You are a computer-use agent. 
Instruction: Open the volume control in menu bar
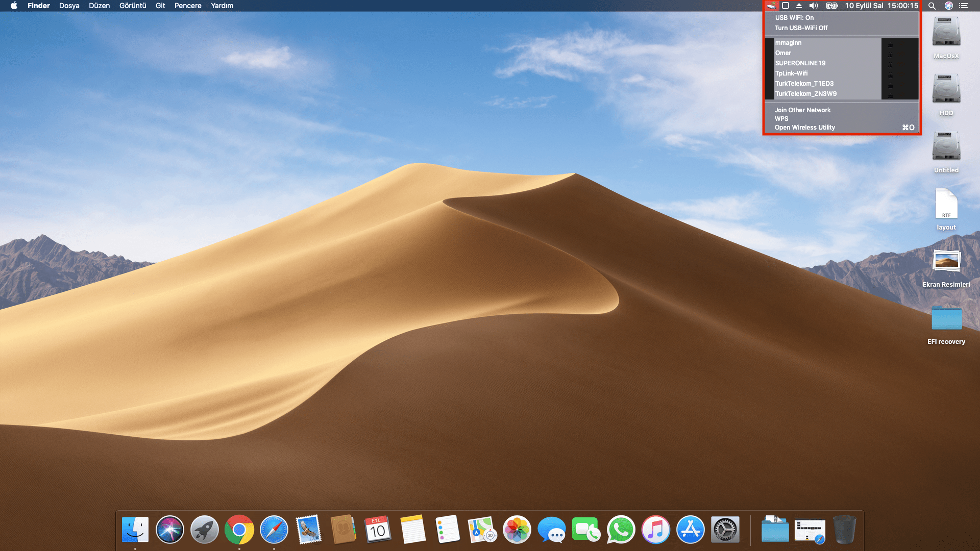point(814,6)
